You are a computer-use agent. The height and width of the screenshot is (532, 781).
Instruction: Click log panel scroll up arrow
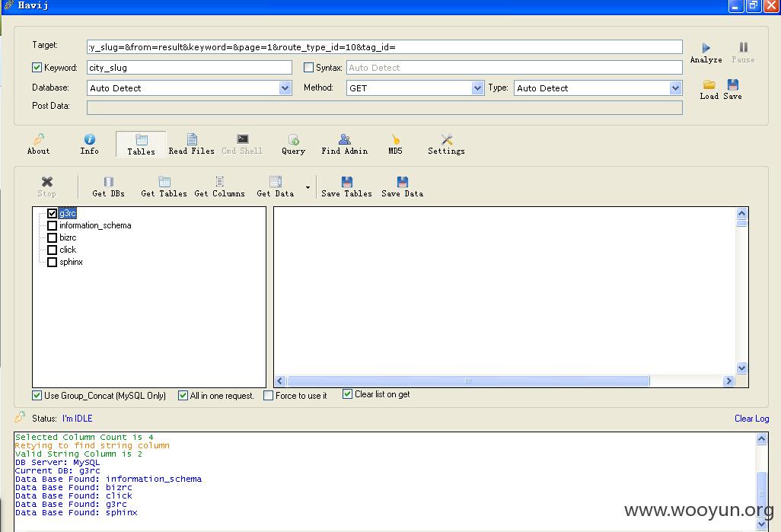coord(761,439)
